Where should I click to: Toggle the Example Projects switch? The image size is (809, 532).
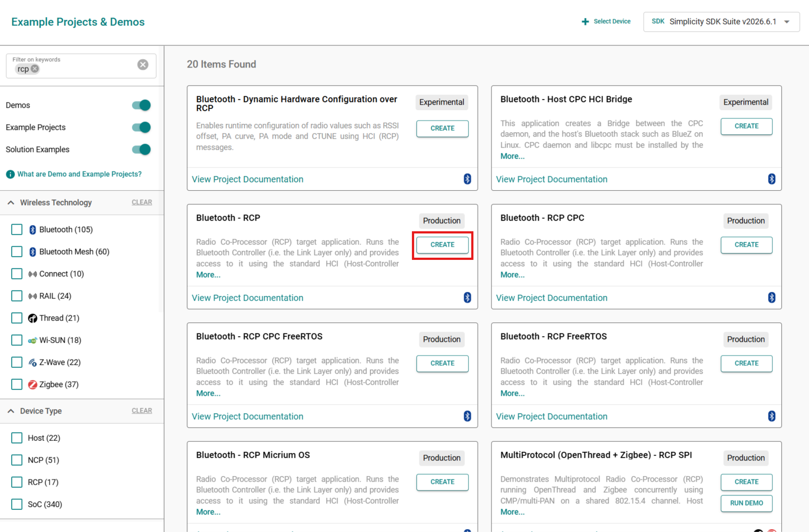click(142, 127)
